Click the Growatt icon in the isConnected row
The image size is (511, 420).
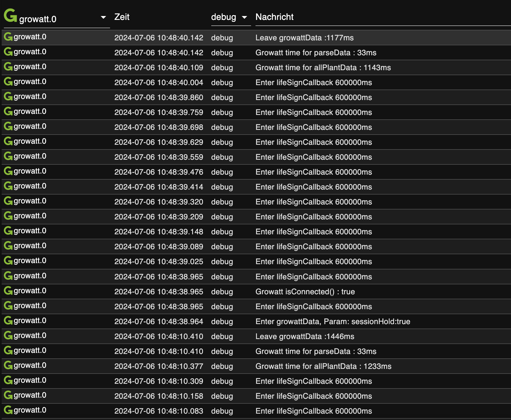click(x=8, y=291)
